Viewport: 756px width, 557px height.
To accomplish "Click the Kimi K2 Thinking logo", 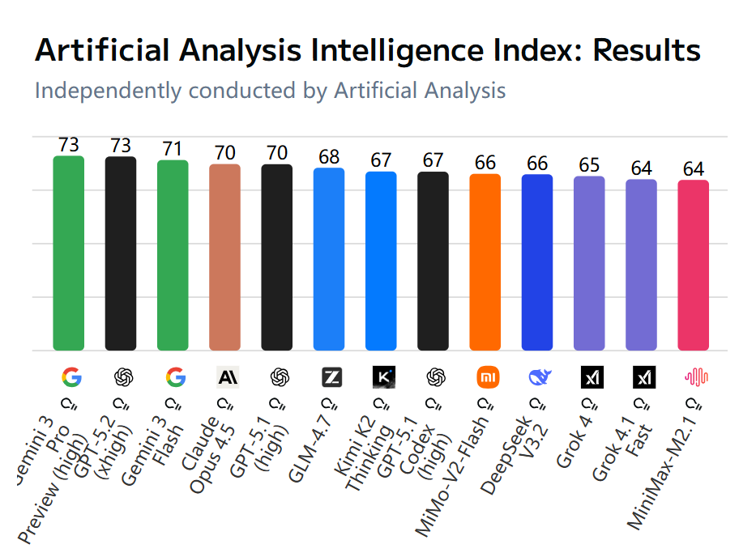I will point(382,376).
